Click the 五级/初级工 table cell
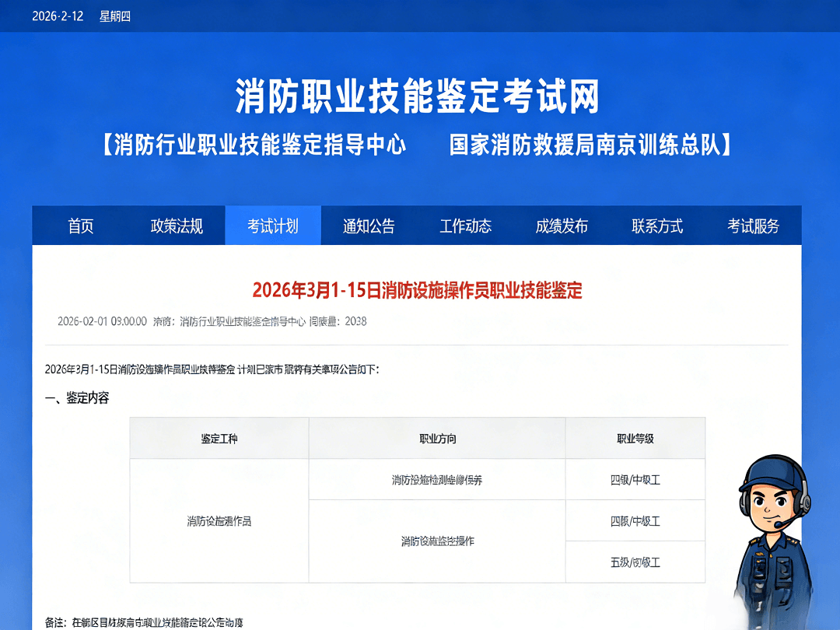 pos(635,562)
